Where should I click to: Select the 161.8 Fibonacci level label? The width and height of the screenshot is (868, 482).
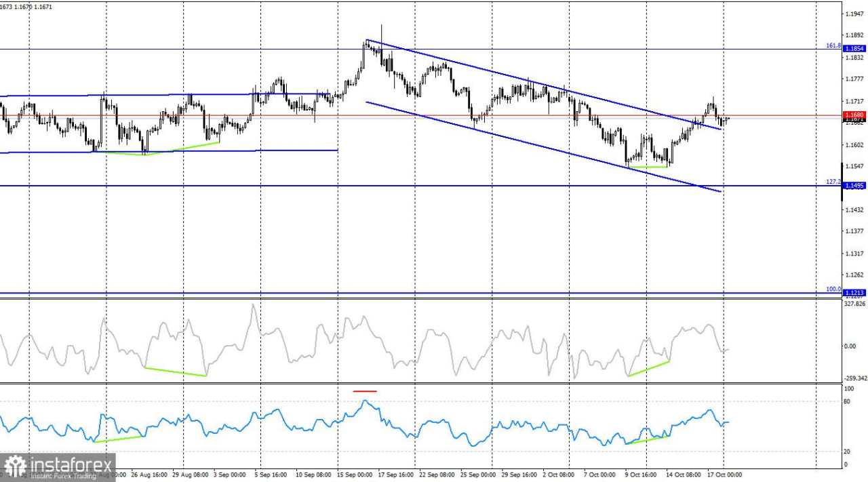coord(832,45)
